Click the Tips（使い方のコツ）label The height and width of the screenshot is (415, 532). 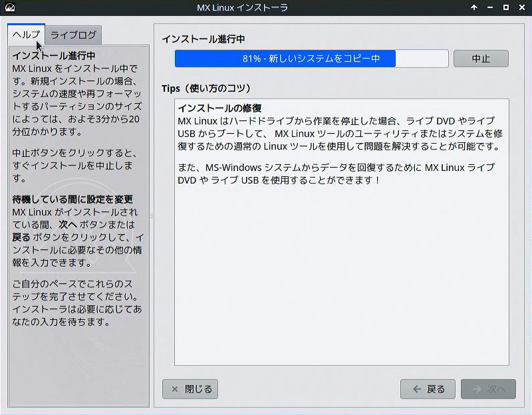click(206, 88)
